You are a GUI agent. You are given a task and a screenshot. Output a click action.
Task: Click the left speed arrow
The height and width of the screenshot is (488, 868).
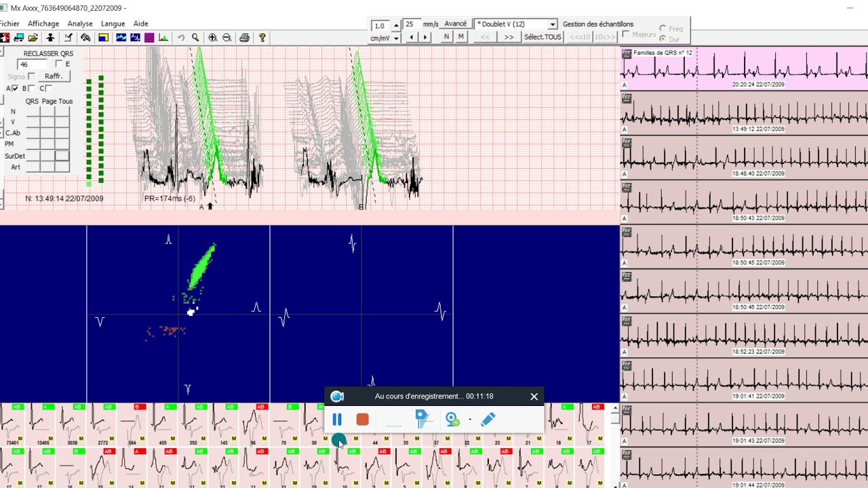411,37
